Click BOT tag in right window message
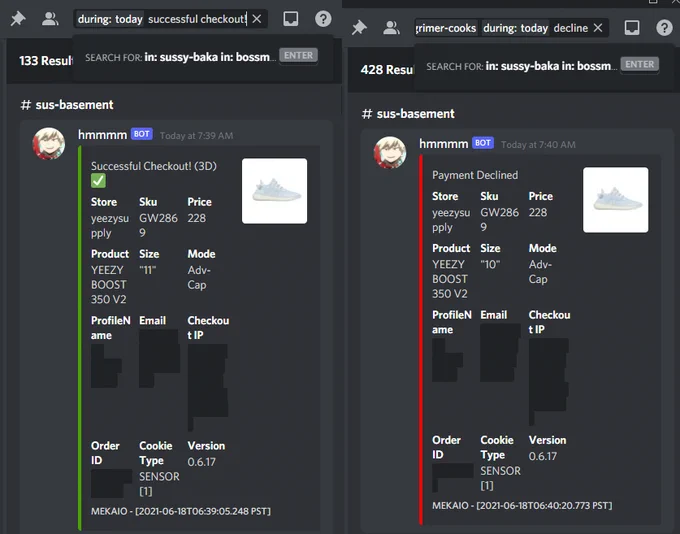Screen dimensions: 680x534 pos(483,143)
